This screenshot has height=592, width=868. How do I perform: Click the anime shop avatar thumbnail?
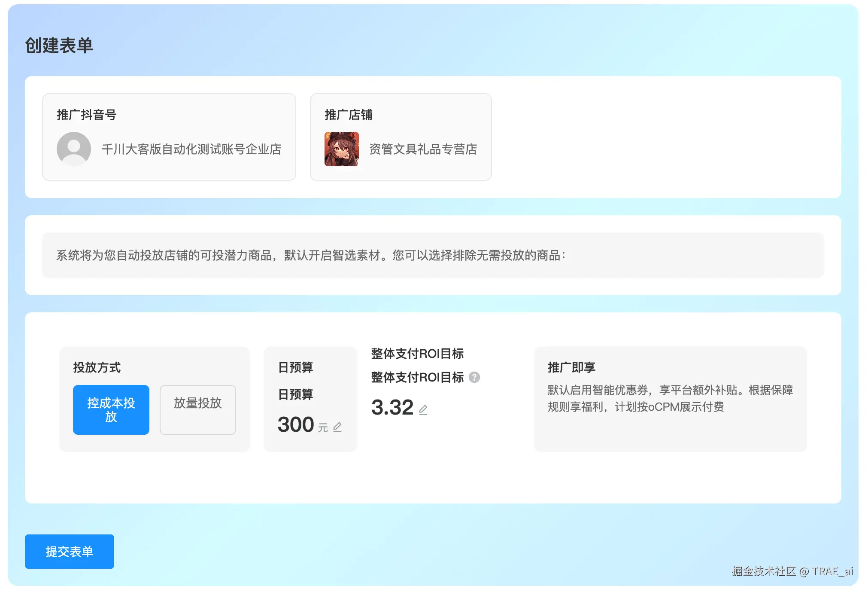point(342,149)
